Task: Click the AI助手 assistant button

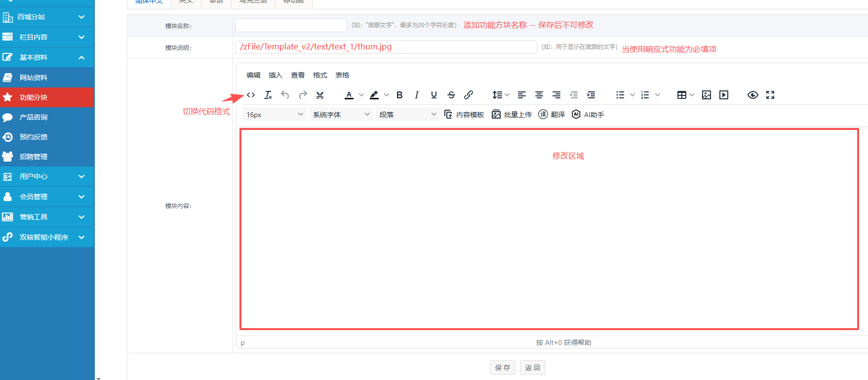Action: 588,115
